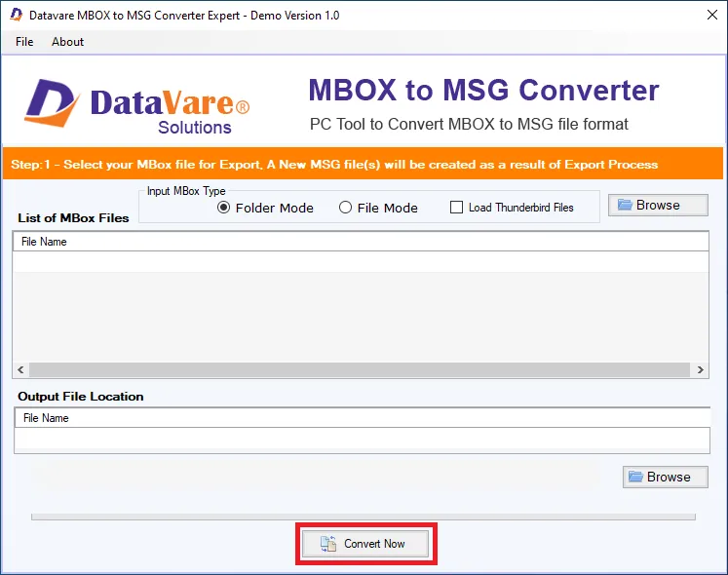Viewport: 728px width, 575px height.
Task: Close the converter window
Action: tap(711, 15)
